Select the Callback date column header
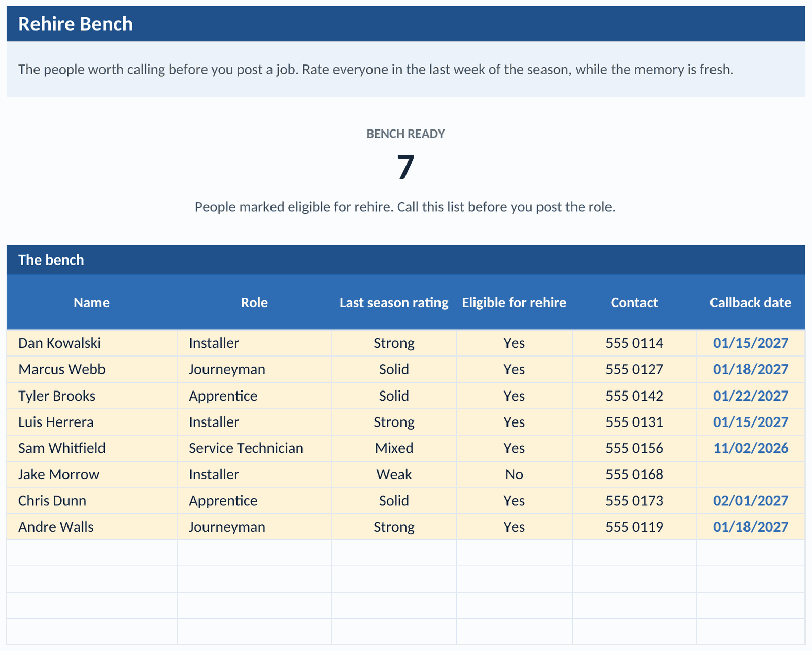812x651 pixels. (751, 302)
